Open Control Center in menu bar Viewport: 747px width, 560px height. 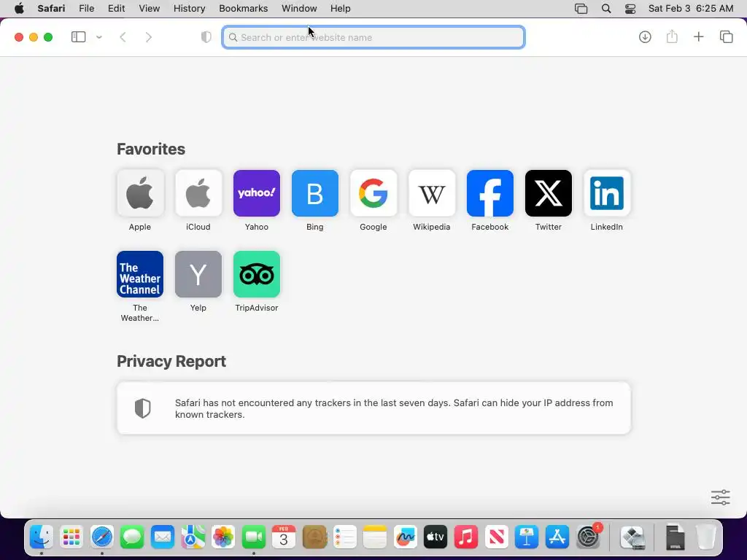(630, 9)
